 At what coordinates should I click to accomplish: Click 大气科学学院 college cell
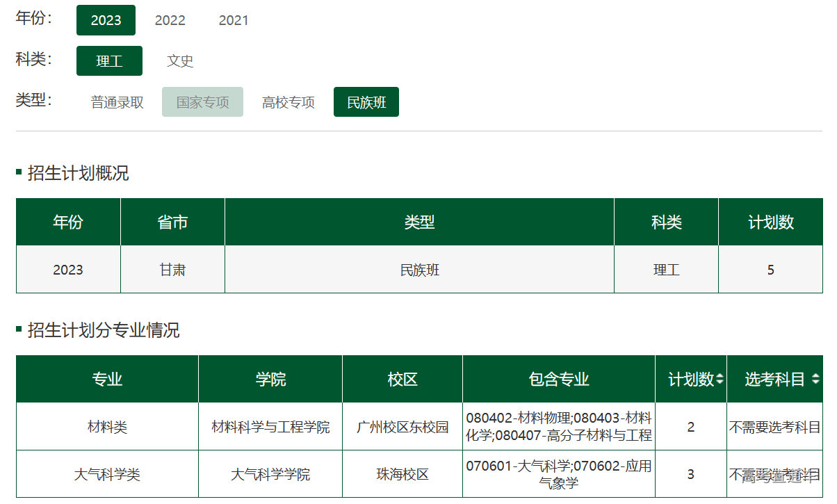coord(270,475)
